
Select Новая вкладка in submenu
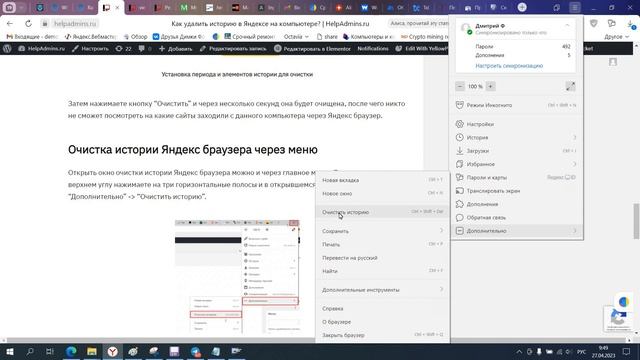(x=383, y=180)
